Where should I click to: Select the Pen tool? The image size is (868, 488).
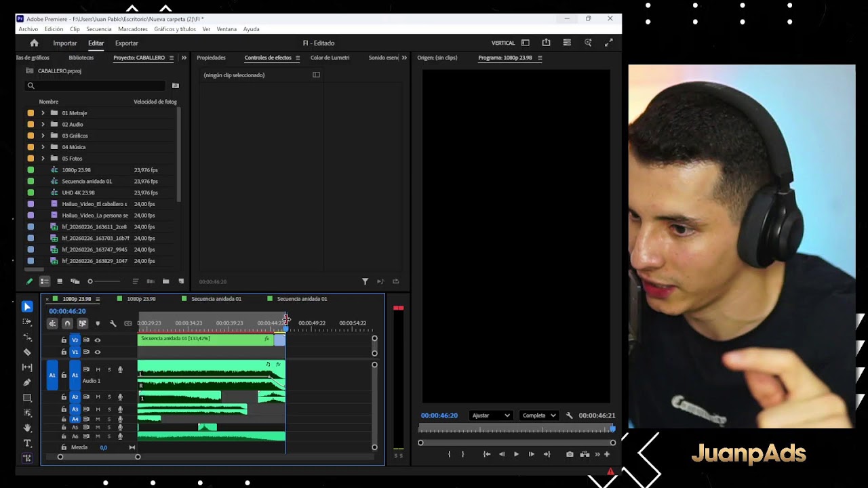27,382
